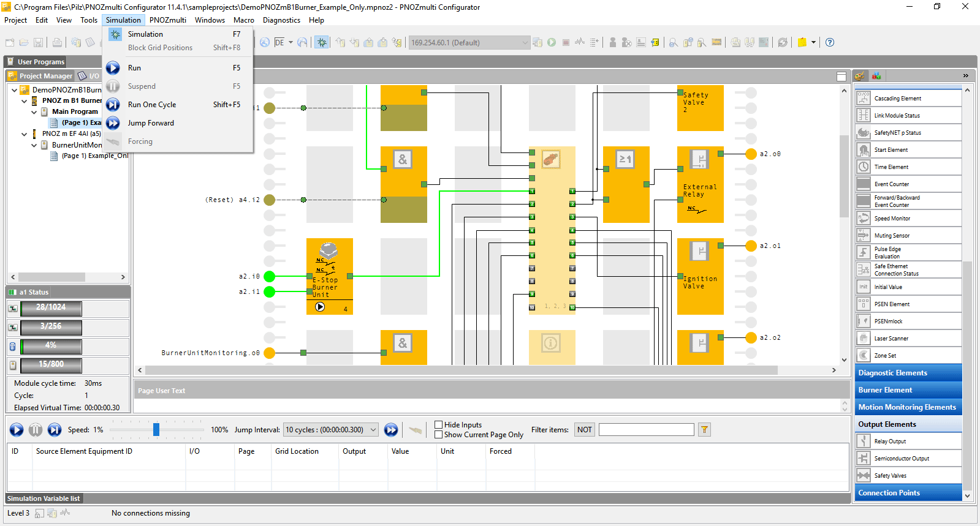Expand the Burner Element section
Screen dimensions: 980x526
(908, 390)
